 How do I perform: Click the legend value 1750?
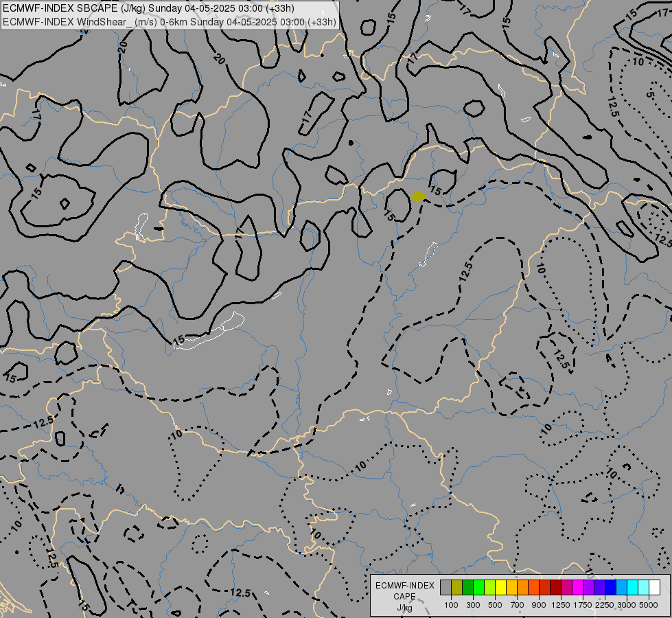583,605
